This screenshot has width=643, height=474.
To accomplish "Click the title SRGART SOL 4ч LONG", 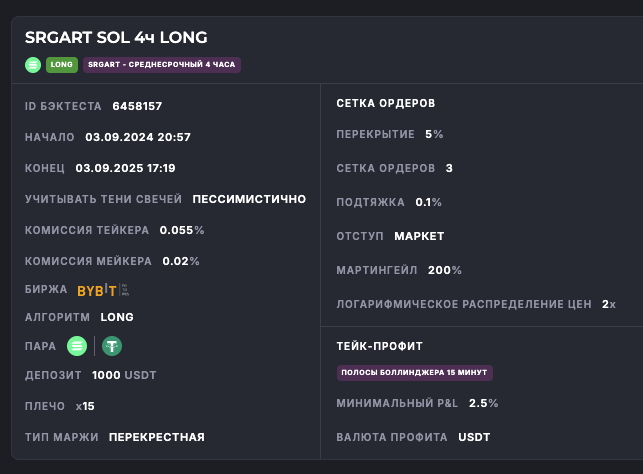I will (x=116, y=37).
